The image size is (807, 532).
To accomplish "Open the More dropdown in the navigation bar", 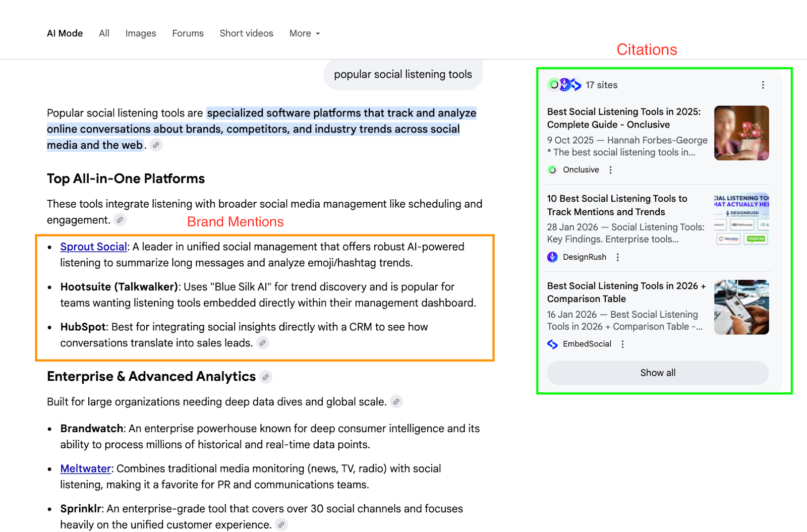I will pyautogui.click(x=304, y=33).
